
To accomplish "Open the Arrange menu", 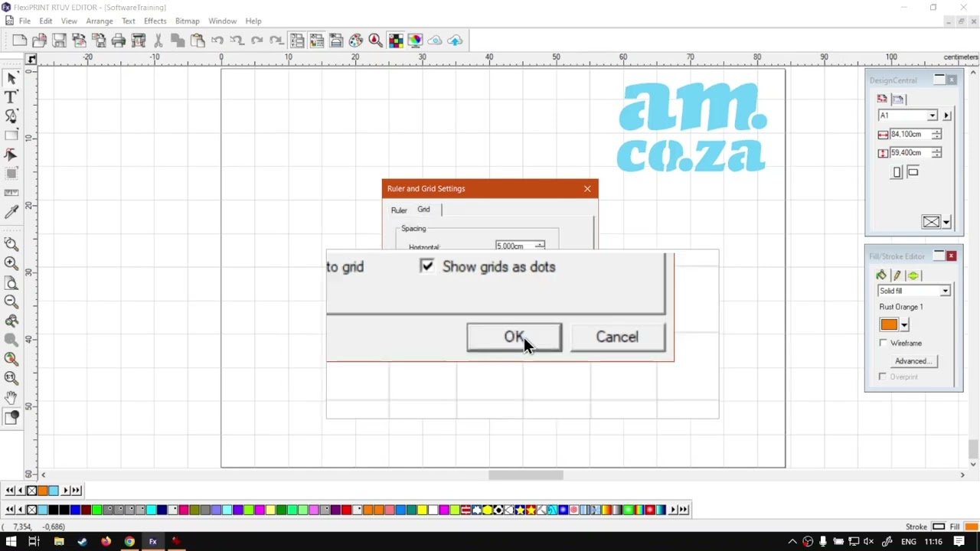I will 99,21.
